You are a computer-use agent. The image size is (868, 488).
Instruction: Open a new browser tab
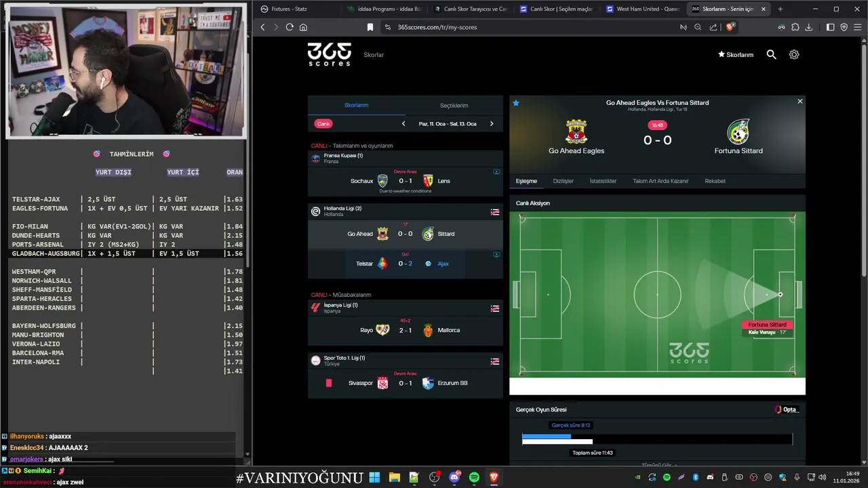tap(780, 9)
